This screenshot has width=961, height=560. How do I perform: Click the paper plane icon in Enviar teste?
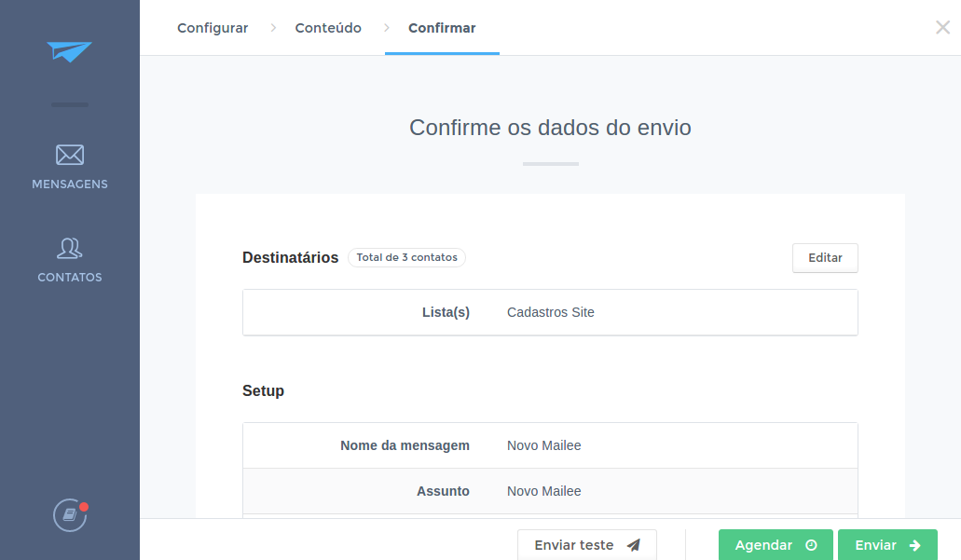coord(634,545)
